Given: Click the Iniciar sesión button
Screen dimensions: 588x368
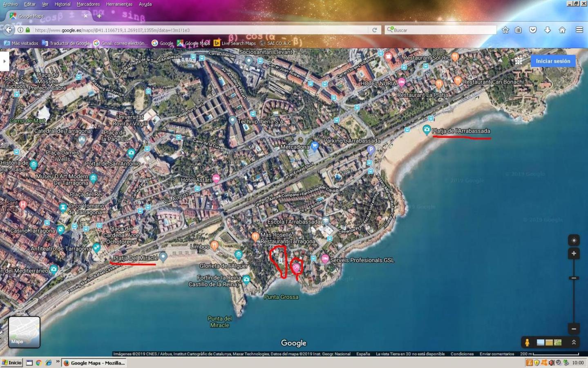Looking at the screenshot, I should click(x=553, y=61).
